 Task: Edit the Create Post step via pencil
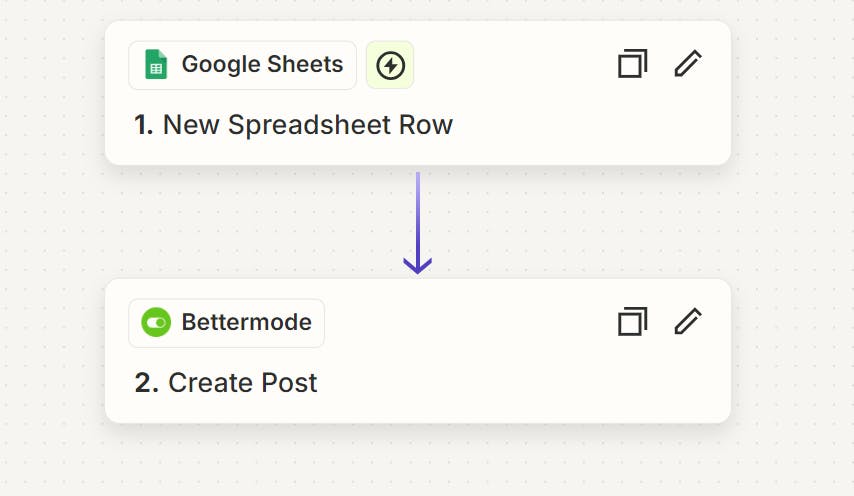point(688,322)
